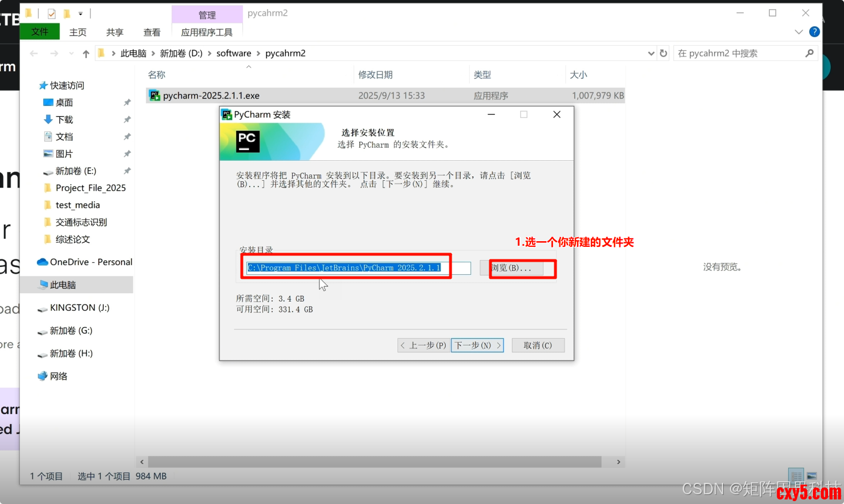Refresh the pycahrm2 folder view
This screenshot has width=844, height=504.
[x=663, y=53]
